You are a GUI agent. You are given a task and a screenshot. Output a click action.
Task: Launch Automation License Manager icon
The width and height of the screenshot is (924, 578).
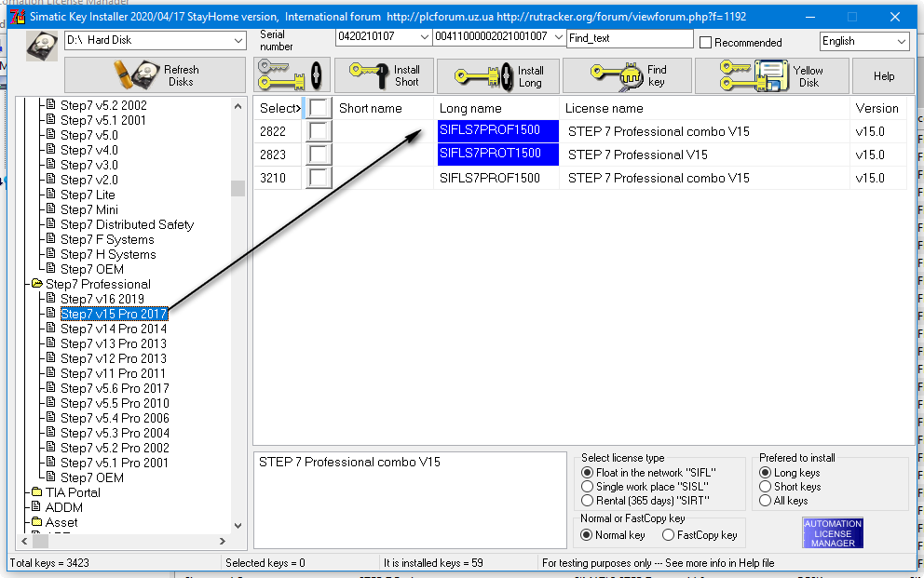coord(833,533)
